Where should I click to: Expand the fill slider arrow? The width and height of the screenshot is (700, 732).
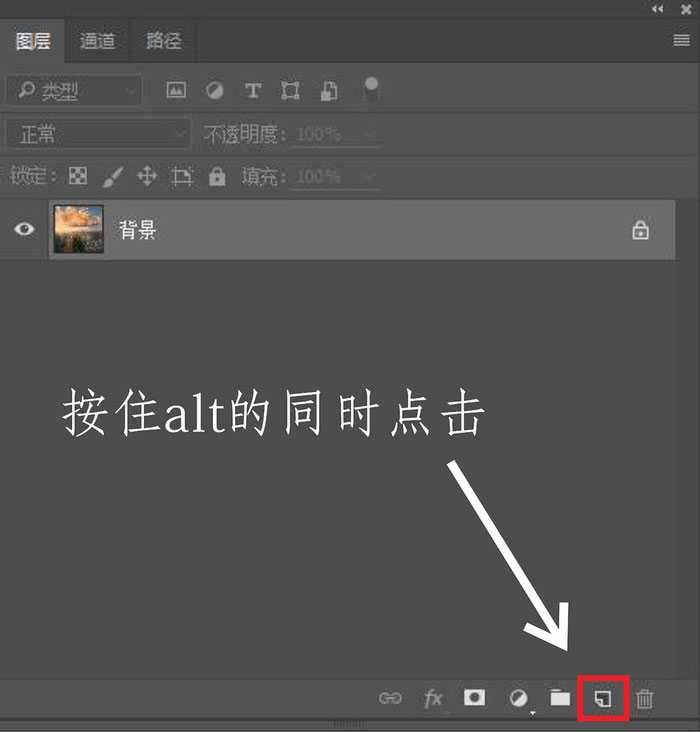369,177
